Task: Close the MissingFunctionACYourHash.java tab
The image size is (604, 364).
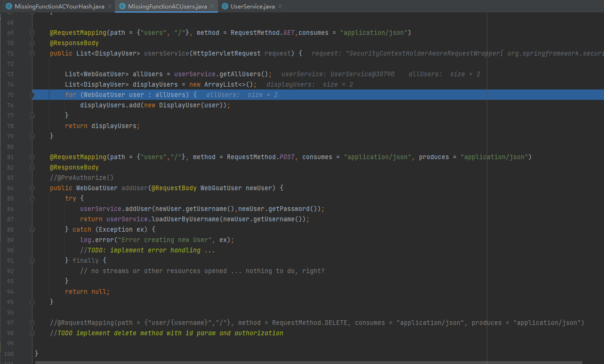Action: 109,7
